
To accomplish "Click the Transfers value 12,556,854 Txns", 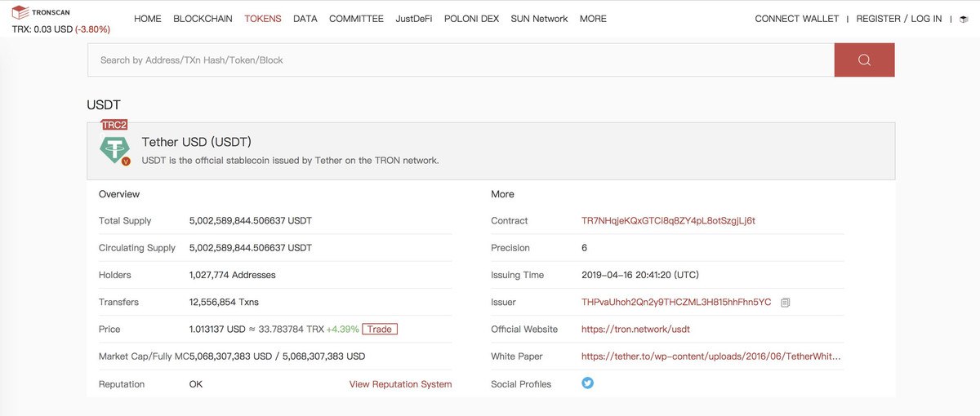I will pyautogui.click(x=224, y=302).
